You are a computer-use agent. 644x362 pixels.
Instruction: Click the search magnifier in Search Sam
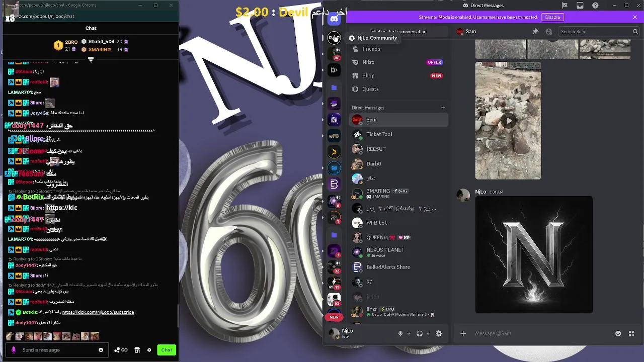click(x=635, y=31)
